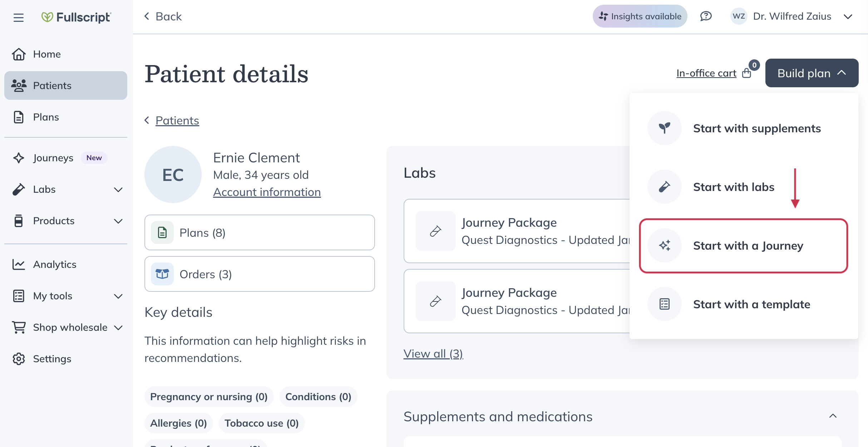Open Settings via the gear icon
The height and width of the screenshot is (447, 868).
click(19, 359)
